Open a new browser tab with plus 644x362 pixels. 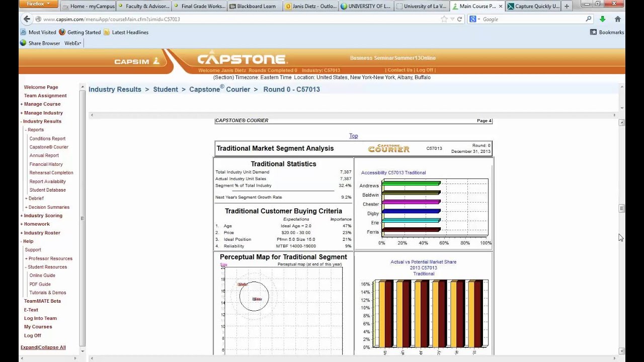(567, 6)
